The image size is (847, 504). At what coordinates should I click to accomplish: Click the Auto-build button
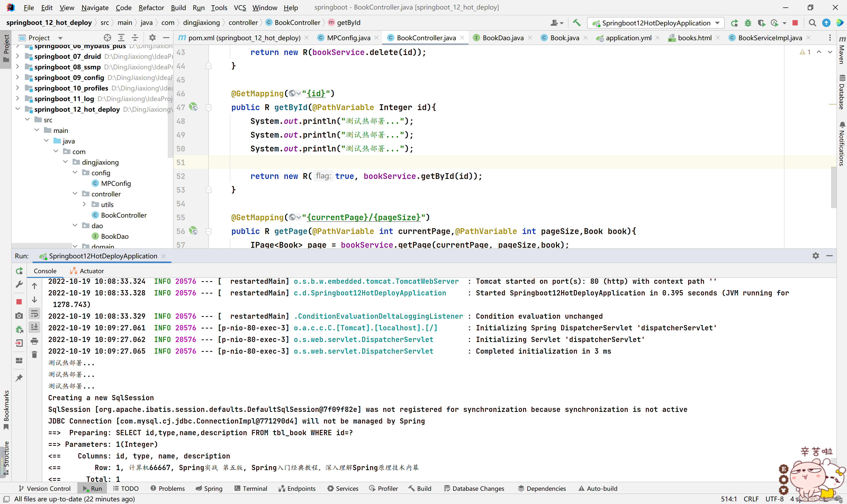point(598,488)
